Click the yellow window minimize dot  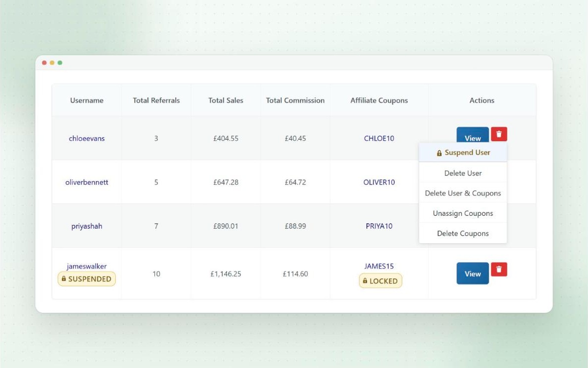tap(52, 63)
